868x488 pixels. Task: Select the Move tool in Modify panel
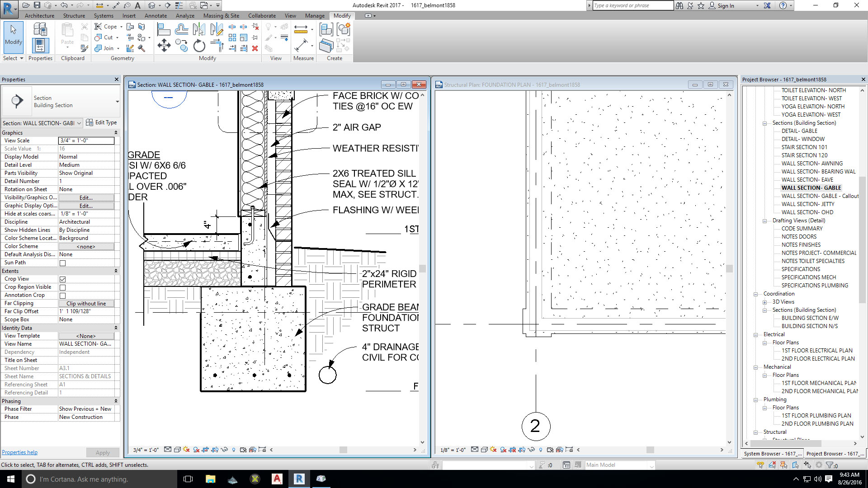pyautogui.click(x=164, y=45)
